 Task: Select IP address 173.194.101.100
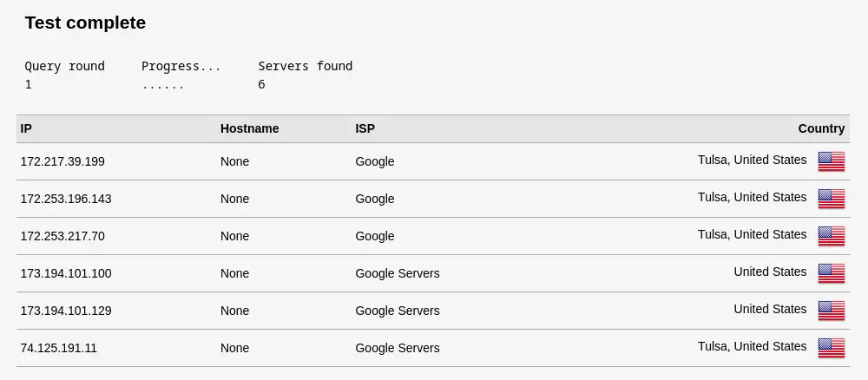pos(66,273)
